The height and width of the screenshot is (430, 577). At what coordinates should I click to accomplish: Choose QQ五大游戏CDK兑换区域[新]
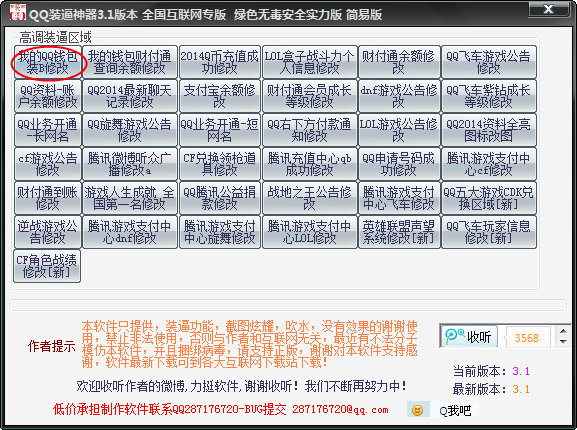tap(489, 198)
